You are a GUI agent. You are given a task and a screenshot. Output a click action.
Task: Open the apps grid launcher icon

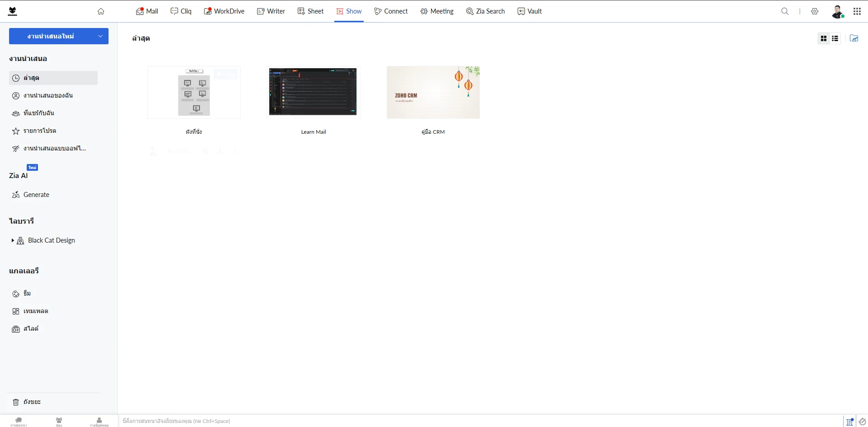point(857,11)
